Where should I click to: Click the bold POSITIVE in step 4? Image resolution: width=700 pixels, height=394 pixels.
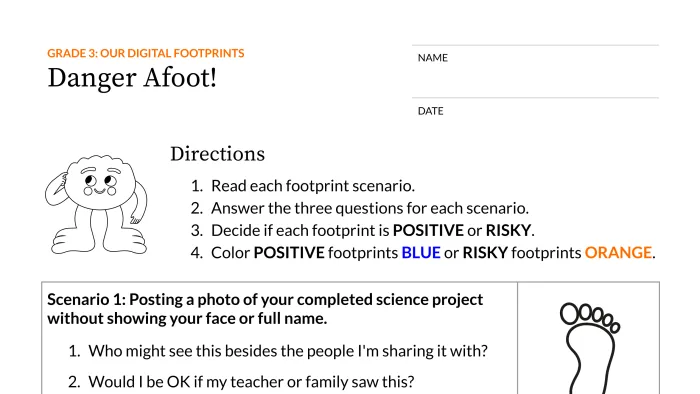289,253
